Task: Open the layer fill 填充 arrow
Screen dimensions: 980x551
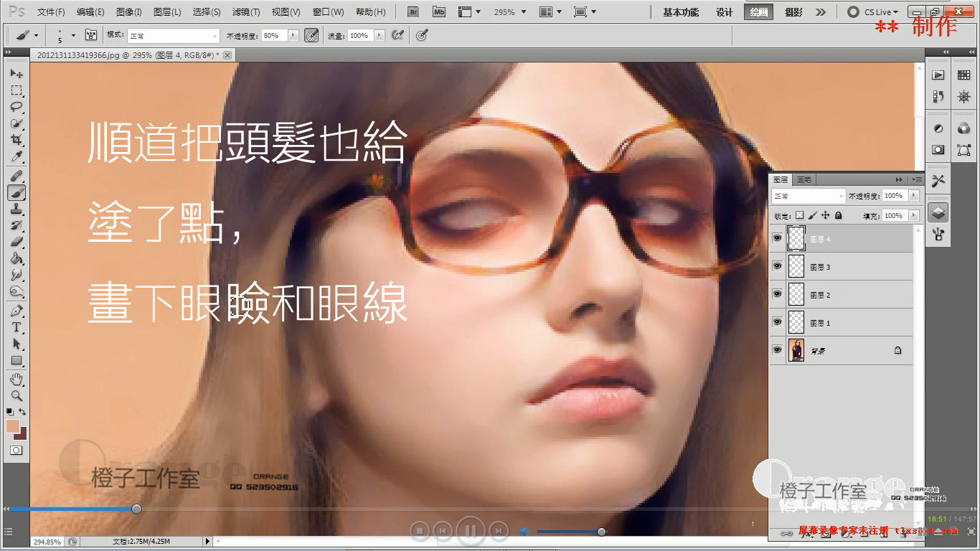Action: [x=913, y=215]
